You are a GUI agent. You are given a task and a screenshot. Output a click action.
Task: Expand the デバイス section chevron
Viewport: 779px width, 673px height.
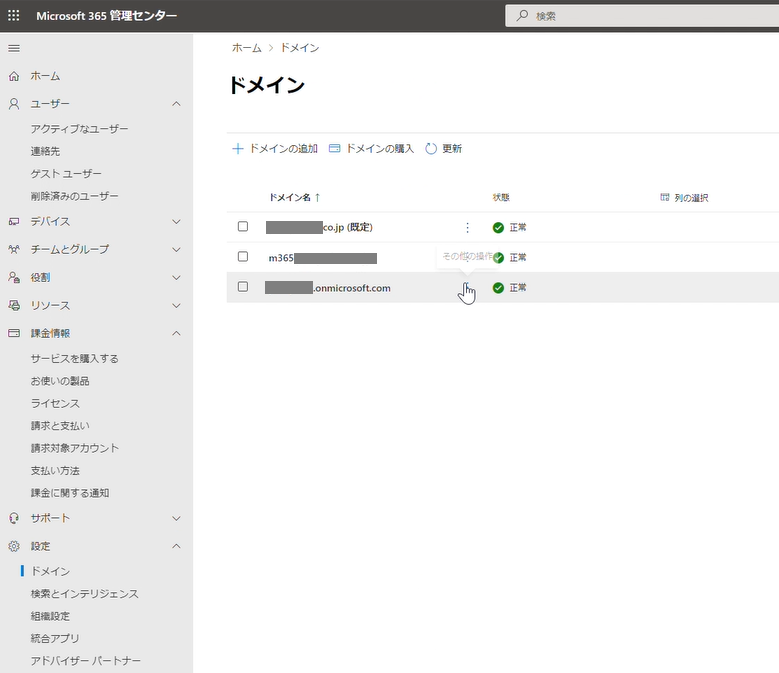(176, 222)
